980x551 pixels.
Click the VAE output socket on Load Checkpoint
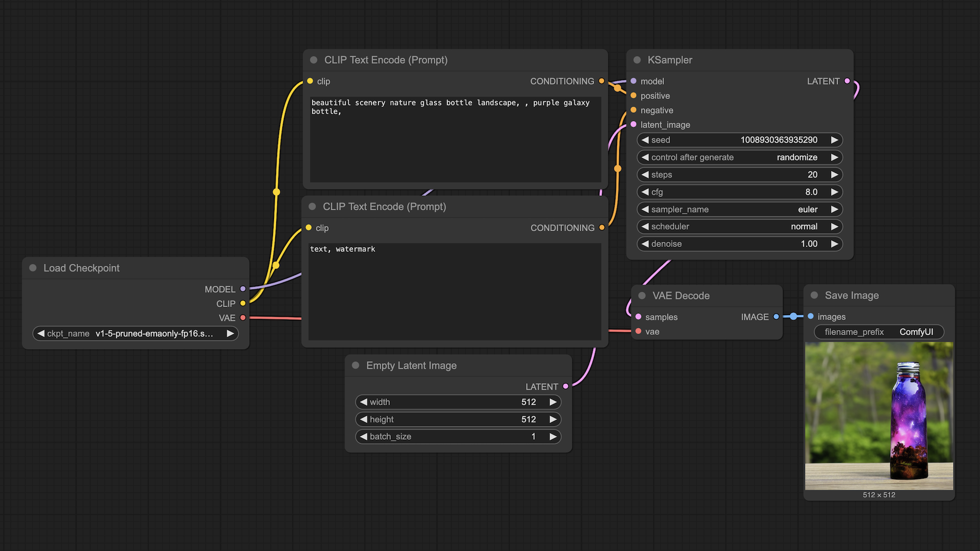tap(243, 317)
